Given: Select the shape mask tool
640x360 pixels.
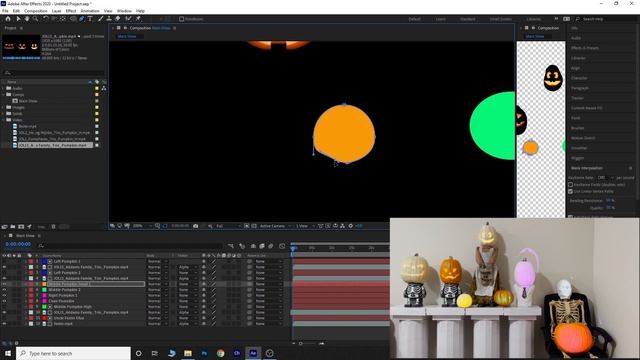Looking at the screenshot, I should [73, 19].
